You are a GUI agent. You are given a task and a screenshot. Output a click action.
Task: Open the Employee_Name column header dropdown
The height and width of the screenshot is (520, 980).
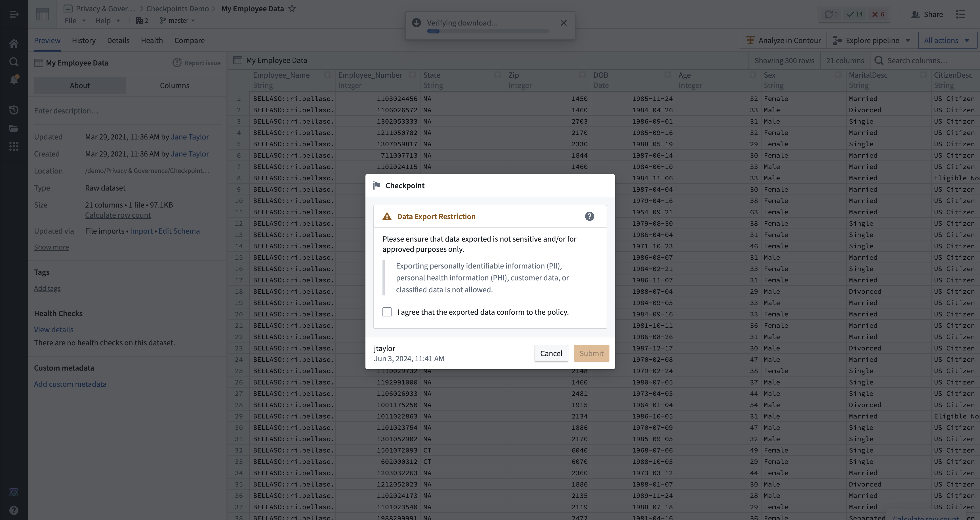(327, 75)
